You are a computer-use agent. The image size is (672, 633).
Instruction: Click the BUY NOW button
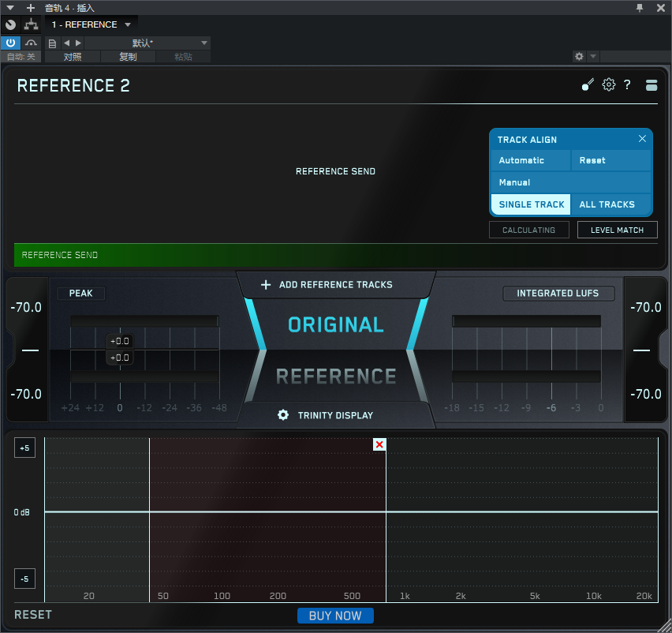tap(335, 616)
